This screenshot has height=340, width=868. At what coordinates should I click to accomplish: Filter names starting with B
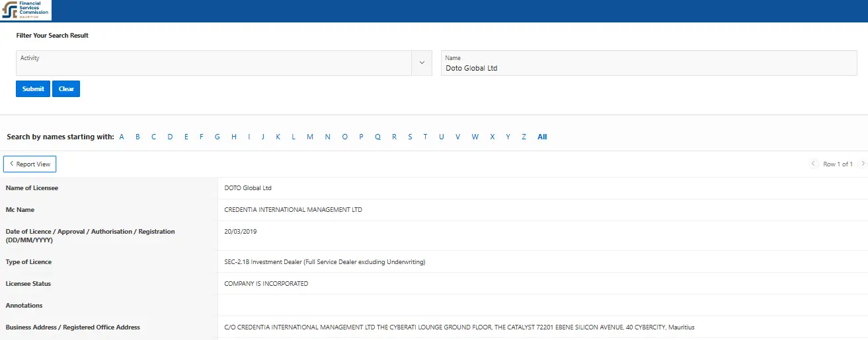click(138, 137)
